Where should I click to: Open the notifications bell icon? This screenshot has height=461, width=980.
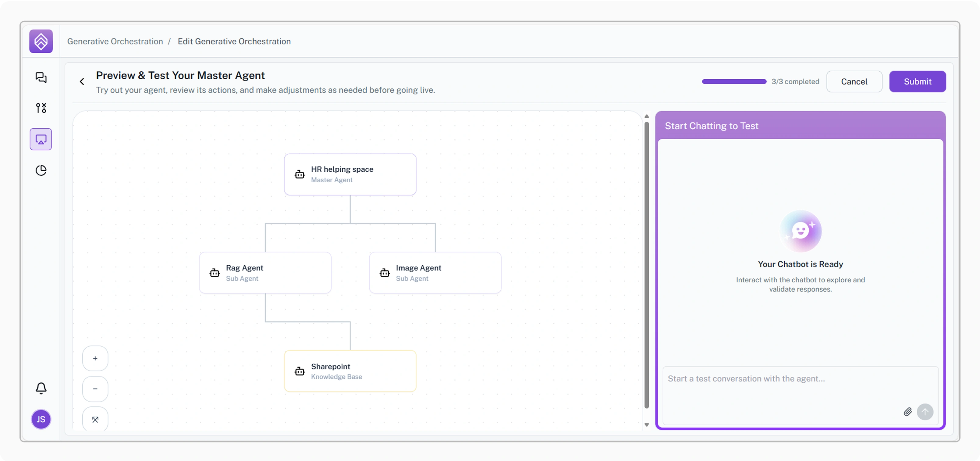tap(41, 388)
